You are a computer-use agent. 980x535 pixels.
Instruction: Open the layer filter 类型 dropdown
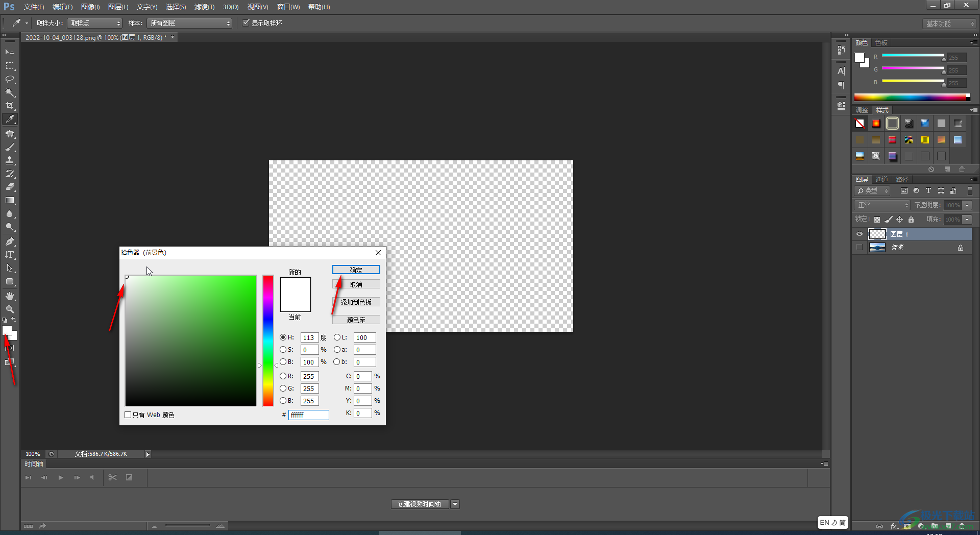click(x=872, y=191)
